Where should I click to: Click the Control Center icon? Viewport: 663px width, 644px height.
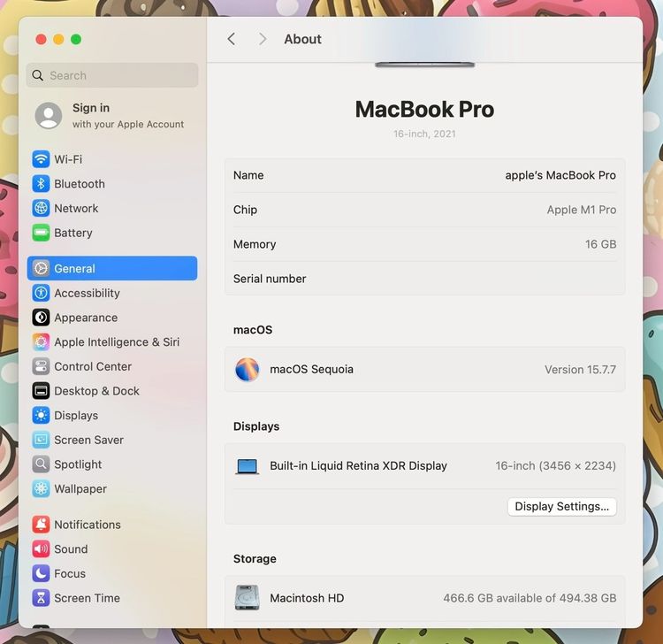click(x=41, y=367)
